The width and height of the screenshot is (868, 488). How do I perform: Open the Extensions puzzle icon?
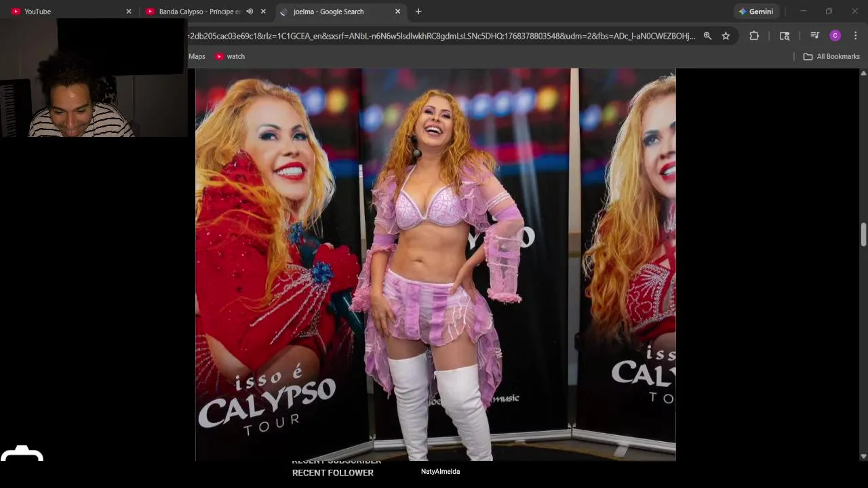(754, 36)
